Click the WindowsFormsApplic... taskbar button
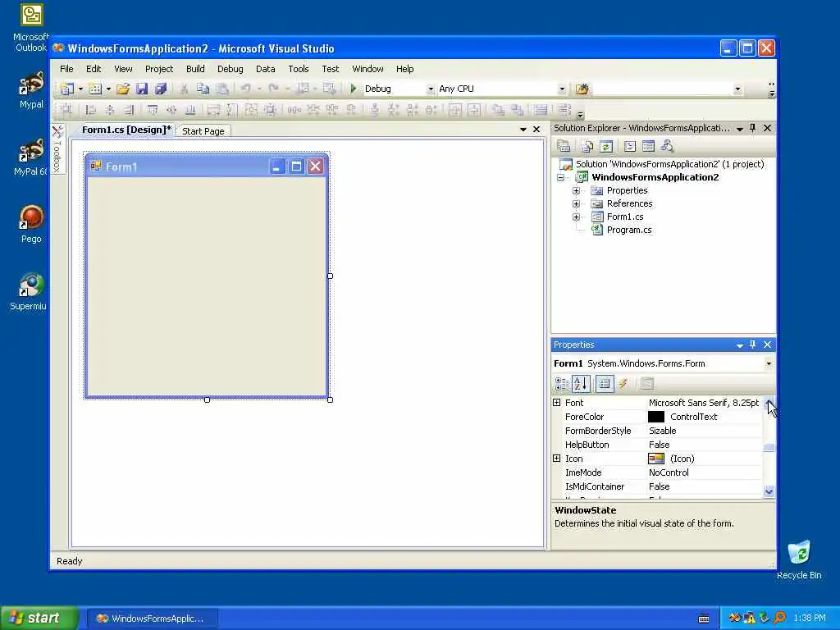Image resolution: width=840 pixels, height=630 pixels. pos(152,619)
